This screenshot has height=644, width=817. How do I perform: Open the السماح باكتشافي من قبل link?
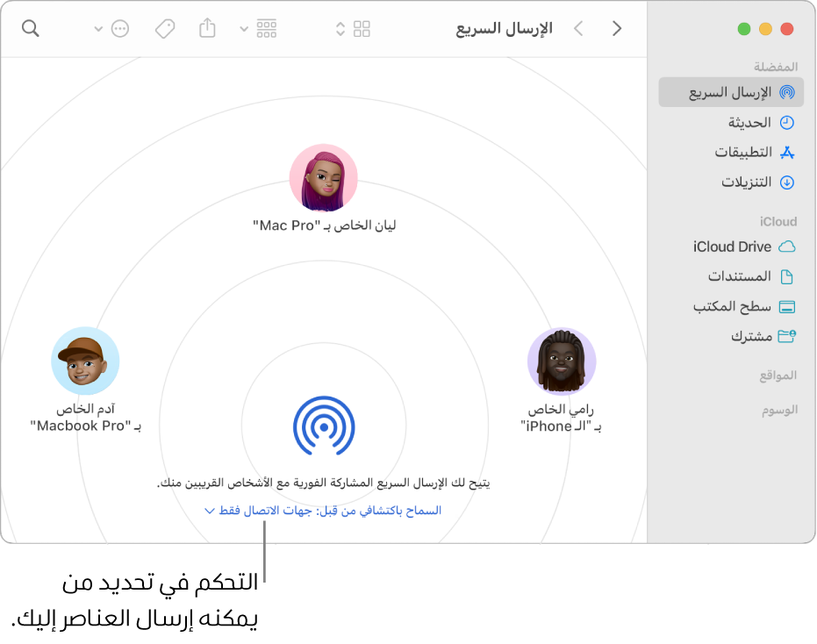330,510
